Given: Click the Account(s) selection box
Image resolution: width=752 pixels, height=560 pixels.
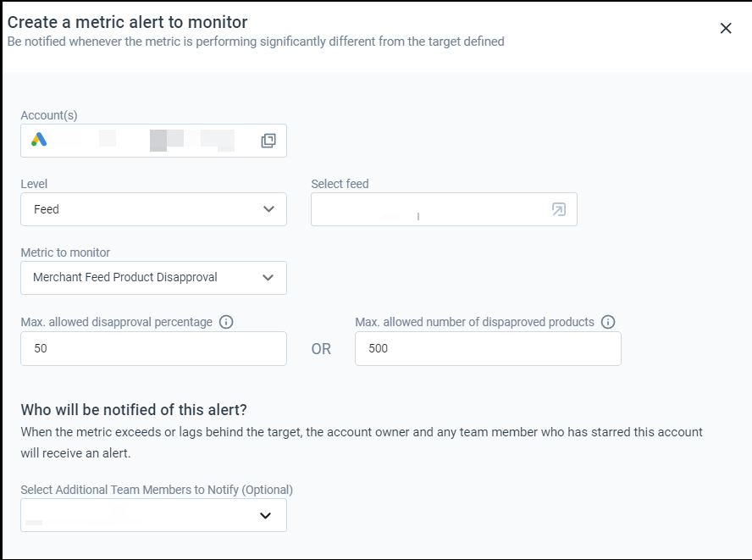Looking at the screenshot, I should coord(153,141).
